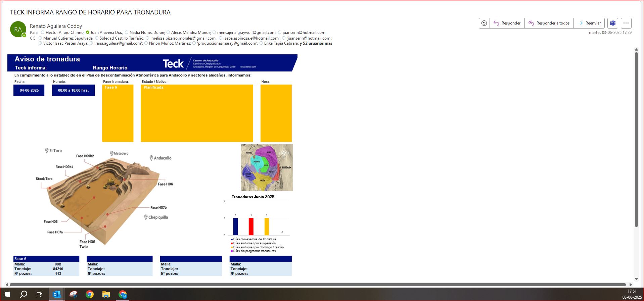The image size is (644, 301).
Task: Open Windows taskbar search
Action: (x=24, y=294)
